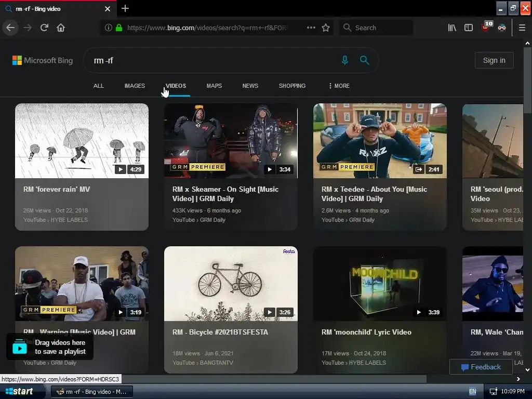Select the NEWS search tab
The width and height of the screenshot is (532, 399).
(x=250, y=86)
